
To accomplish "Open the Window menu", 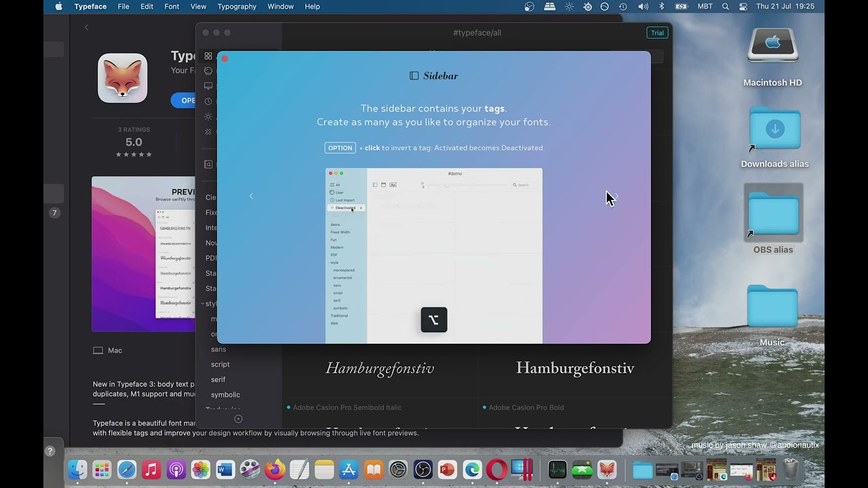I will click(280, 6).
